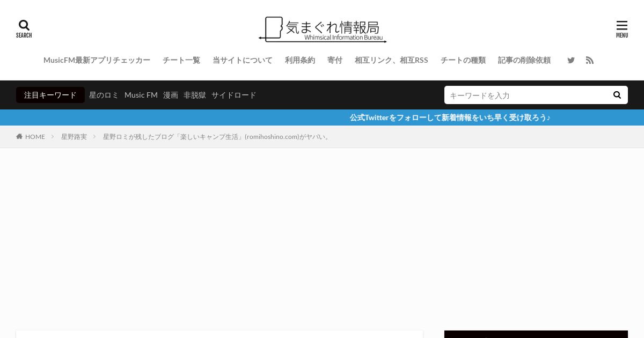644x338 pixels.
Task: Open 当サイトについて menu item
Action: (x=243, y=60)
